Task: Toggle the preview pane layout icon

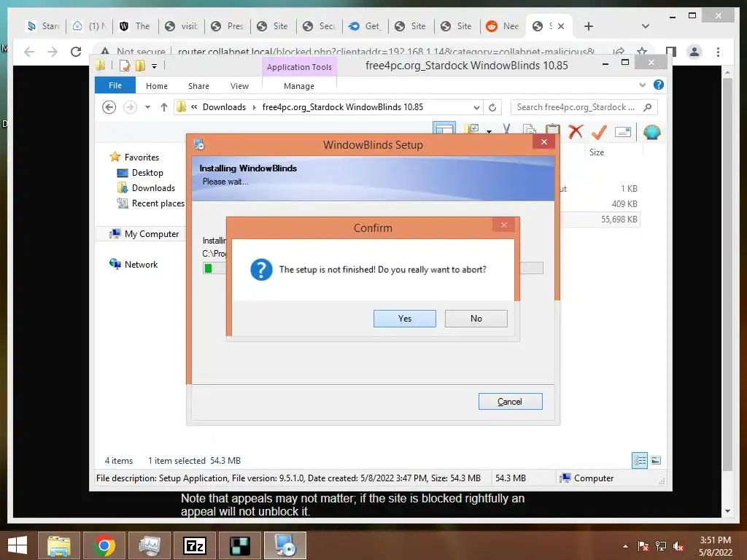Action: [x=444, y=128]
